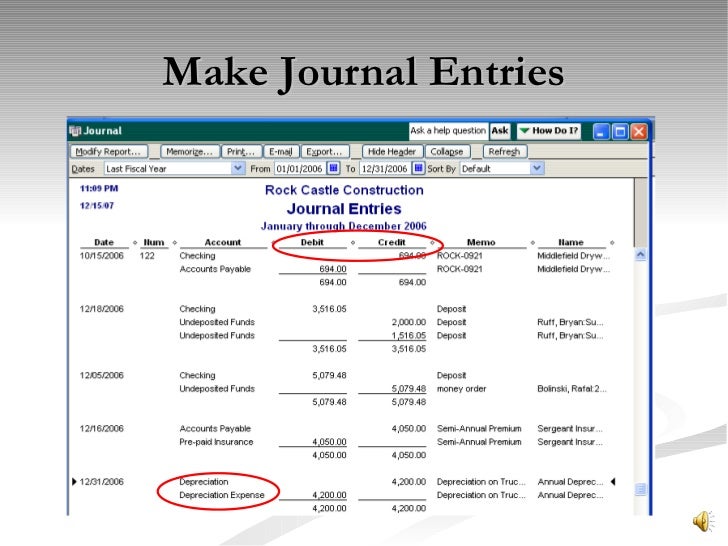
Task: Click the Depreciation Expense account
Action: click(x=222, y=495)
